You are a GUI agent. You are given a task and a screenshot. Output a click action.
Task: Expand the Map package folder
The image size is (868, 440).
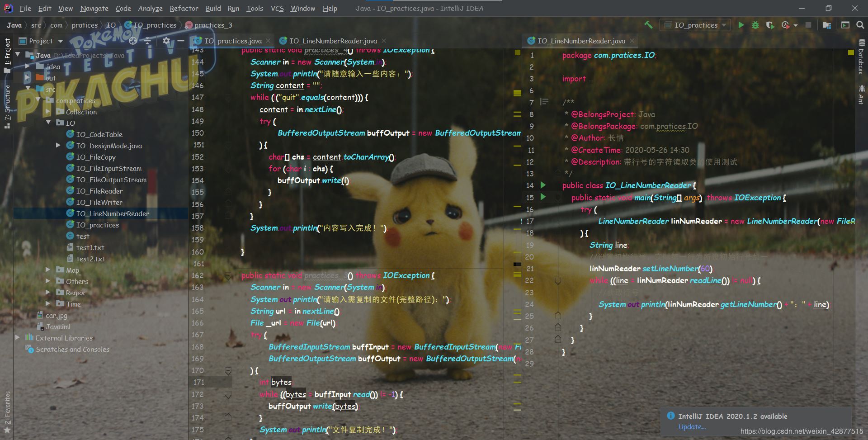[48, 270]
